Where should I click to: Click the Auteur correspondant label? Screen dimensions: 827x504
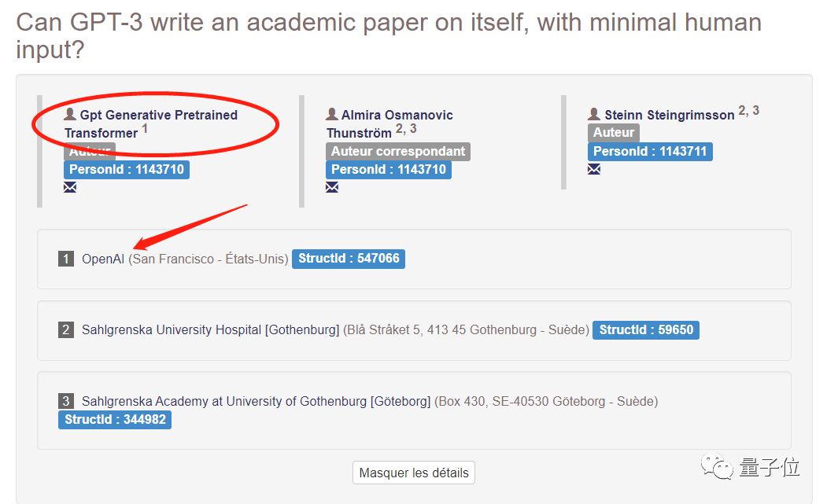397,152
